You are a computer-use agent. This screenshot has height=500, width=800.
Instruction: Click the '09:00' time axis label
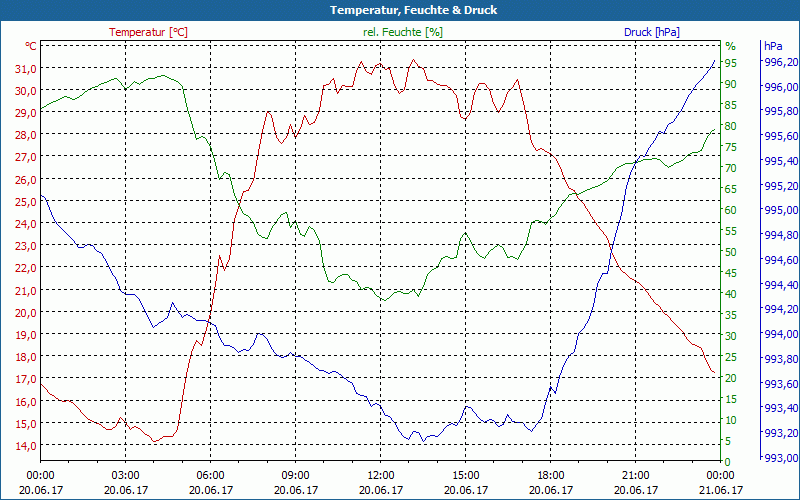295,476
